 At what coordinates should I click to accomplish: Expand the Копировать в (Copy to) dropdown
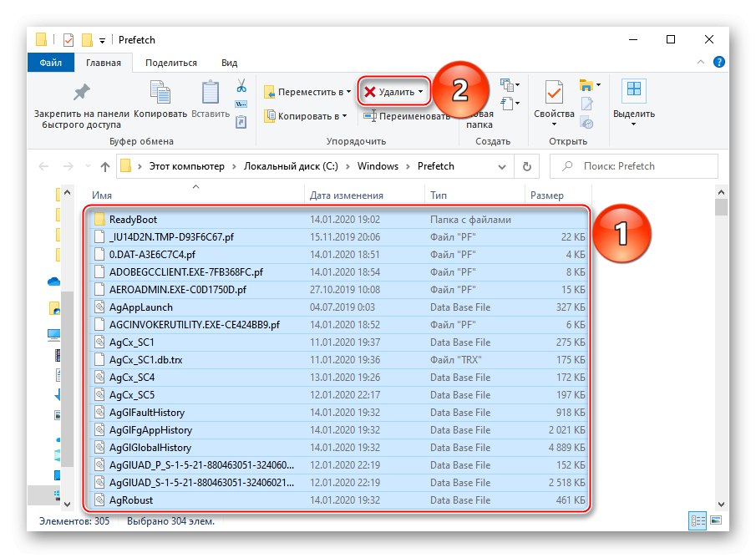tap(343, 116)
